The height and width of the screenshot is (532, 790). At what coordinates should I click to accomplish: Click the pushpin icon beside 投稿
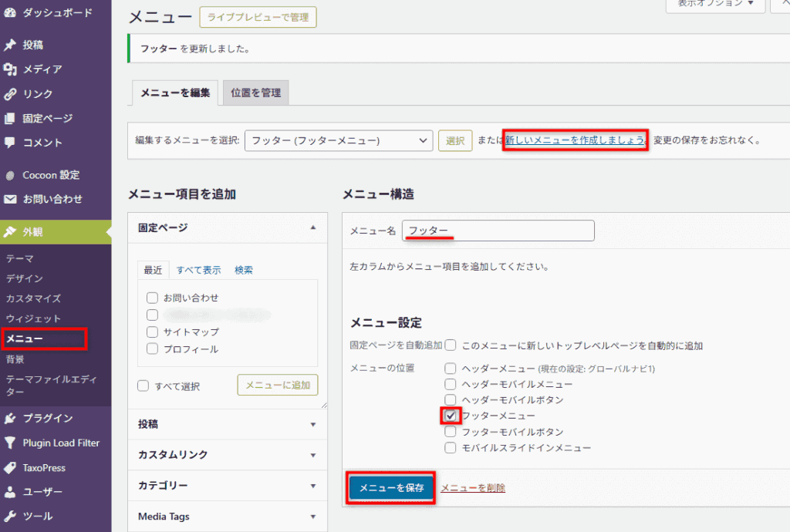click(10, 45)
